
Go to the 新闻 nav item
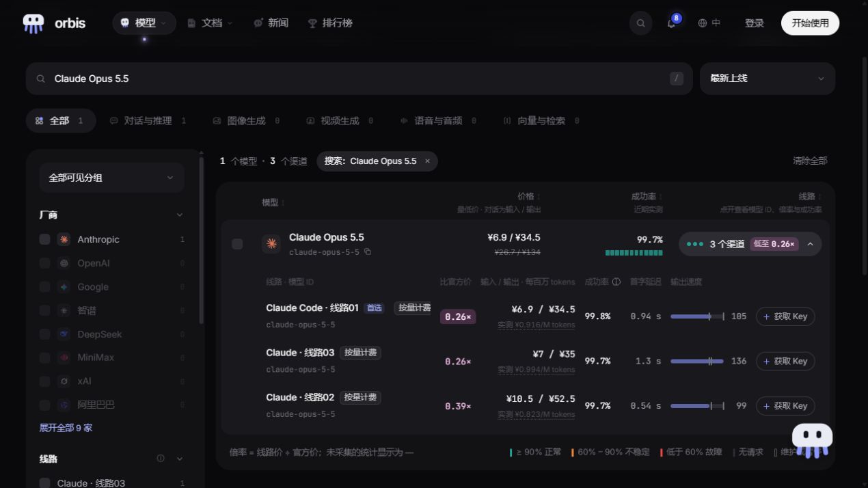click(x=271, y=23)
